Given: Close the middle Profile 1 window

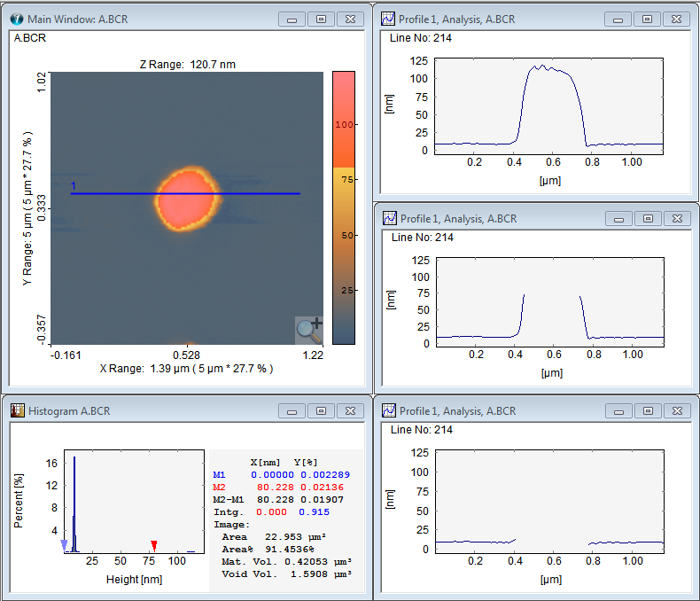Looking at the screenshot, I should 677,219.
